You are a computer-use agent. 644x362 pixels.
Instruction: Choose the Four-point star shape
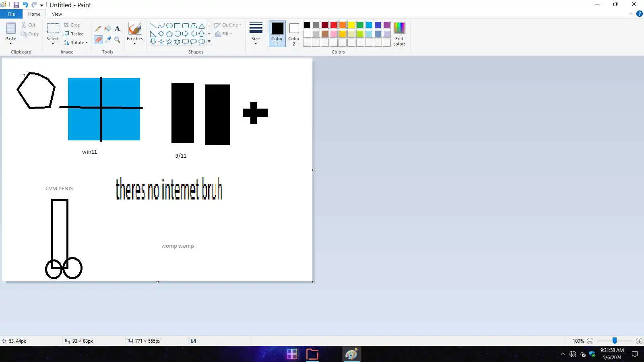161,42
